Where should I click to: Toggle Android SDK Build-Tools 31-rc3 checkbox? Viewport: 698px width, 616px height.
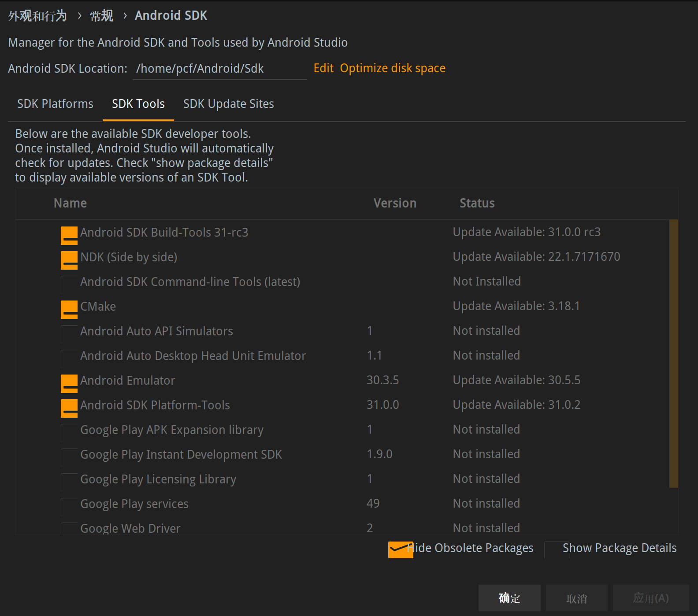[x=69, y=236]
